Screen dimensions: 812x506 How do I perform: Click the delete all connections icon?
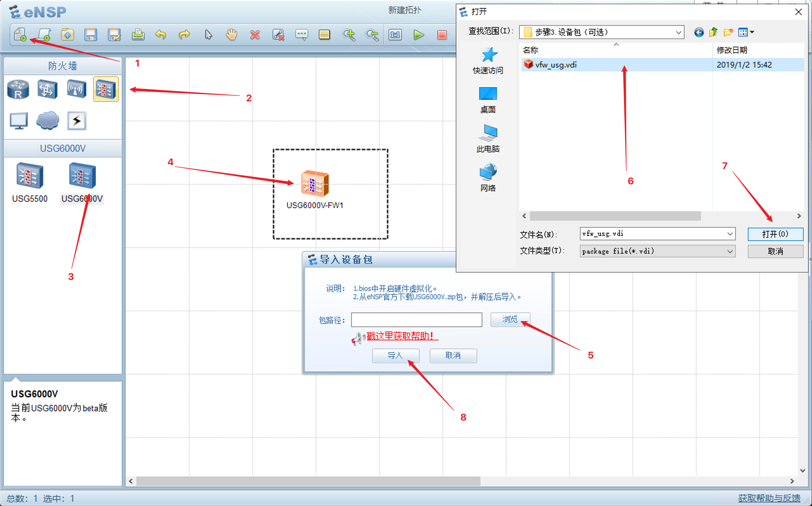(278, 35)
